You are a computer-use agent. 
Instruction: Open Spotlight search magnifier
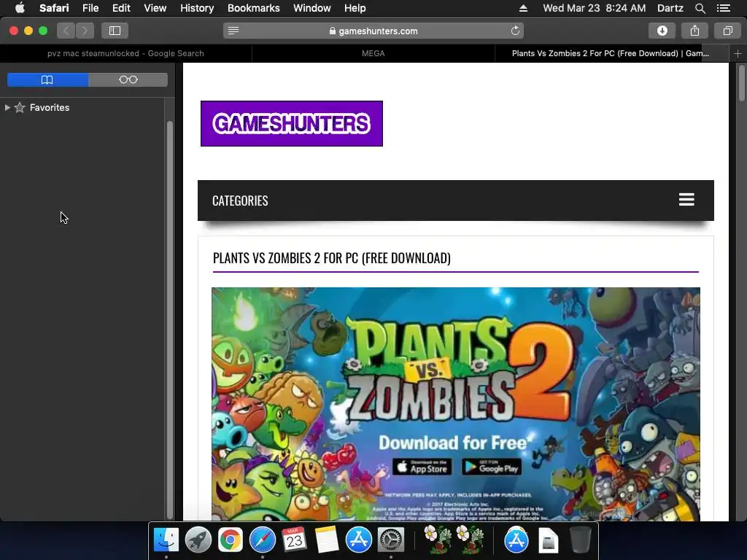700,8
